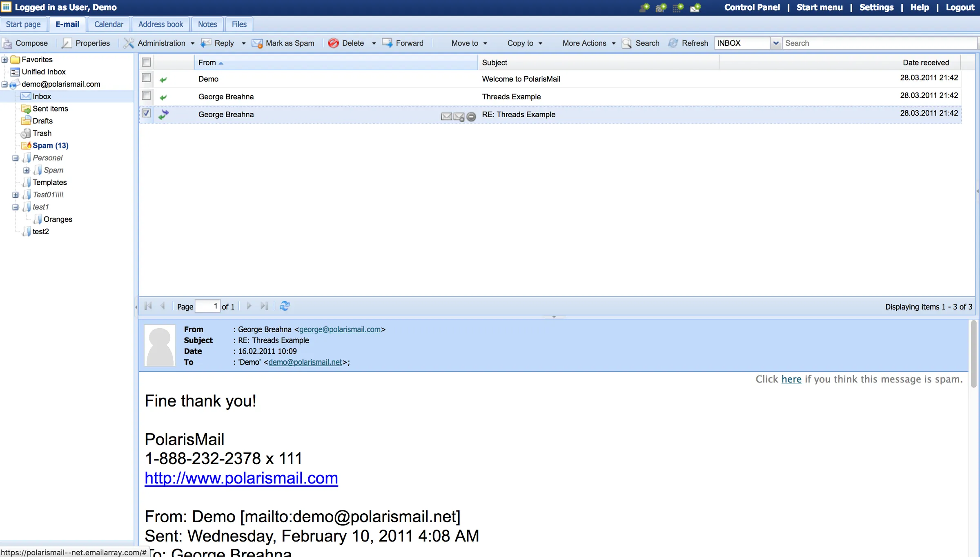
Task: Open the Reply dropdown arrow
Action: click(x=243, y=43)
